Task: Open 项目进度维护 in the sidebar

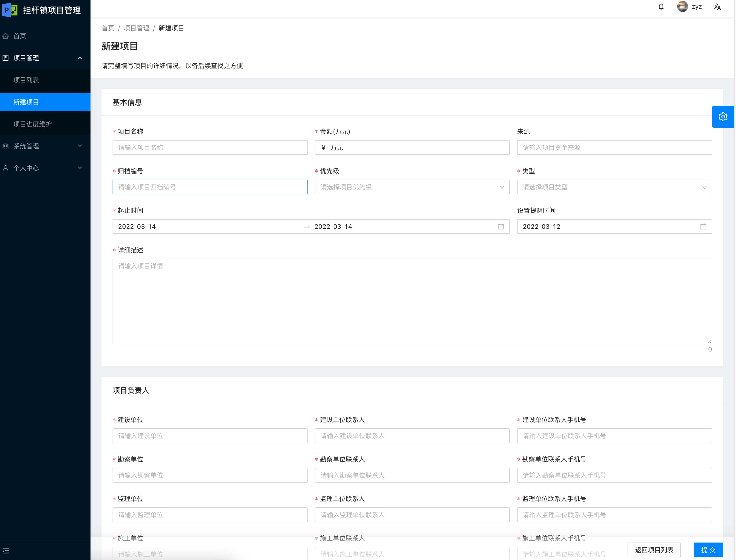Action: click(32, 124)
